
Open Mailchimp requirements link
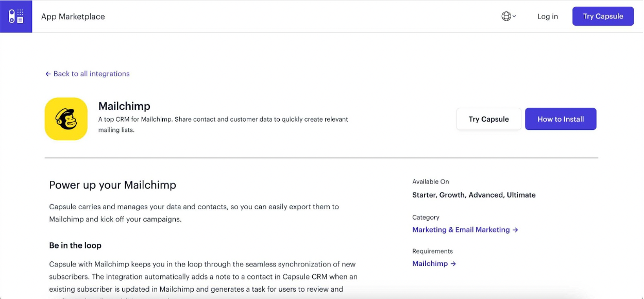coord(434,264)
